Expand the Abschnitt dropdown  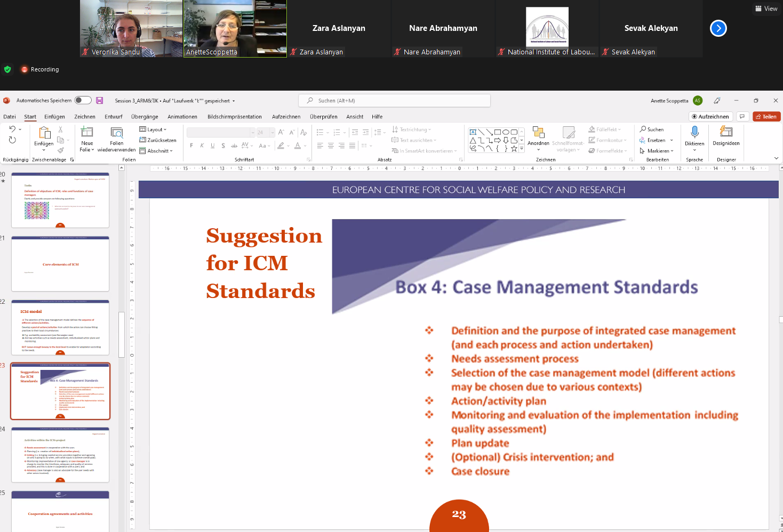point(156,151)
